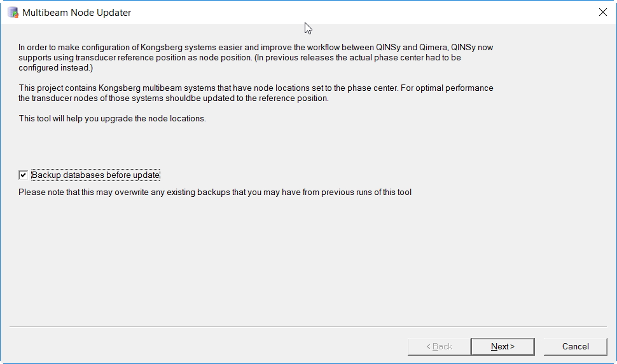Cancel the Multibeam Node Updater wizard
The height and width of the screenshot is (364, 617).
click(x=575, y=347)
